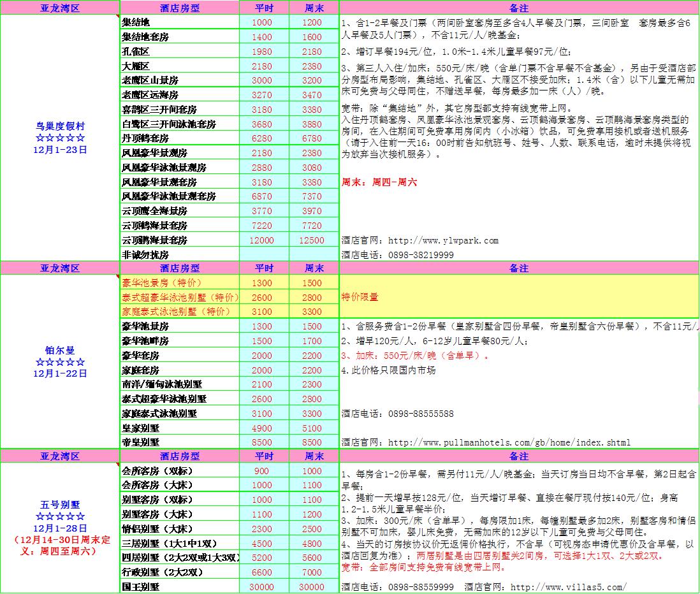Click the 南洋/缅甸泳池别墅 room cell

[x=179, y=384]
